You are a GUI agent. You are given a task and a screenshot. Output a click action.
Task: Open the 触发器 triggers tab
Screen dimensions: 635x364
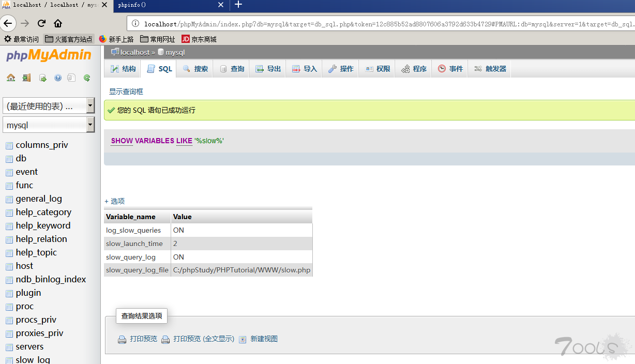[489, 69]
